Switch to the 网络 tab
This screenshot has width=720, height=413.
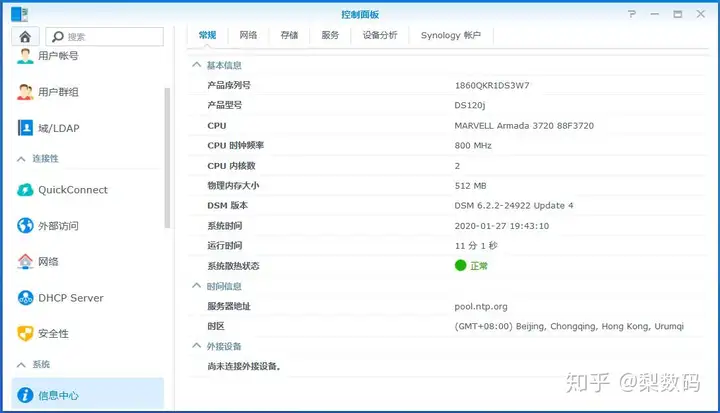[x=248, y=35]
